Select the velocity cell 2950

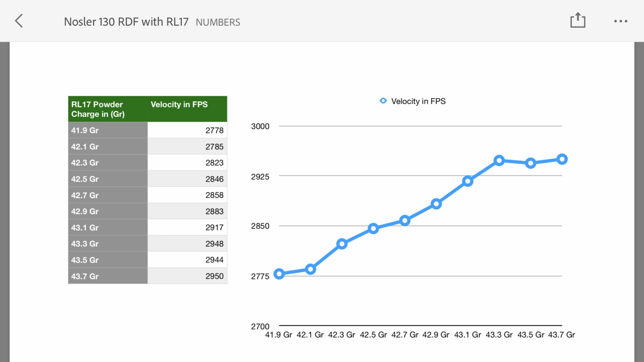(187, 276)
